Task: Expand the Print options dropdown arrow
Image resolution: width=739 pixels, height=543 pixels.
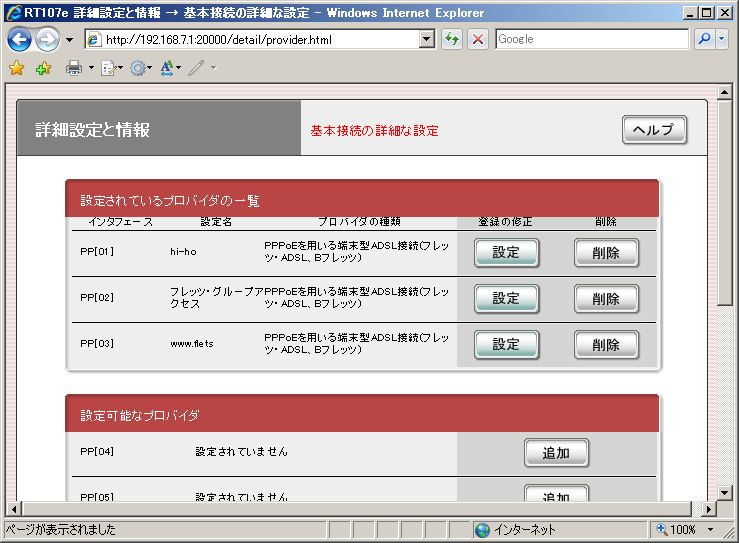Action: pos(91,68)
